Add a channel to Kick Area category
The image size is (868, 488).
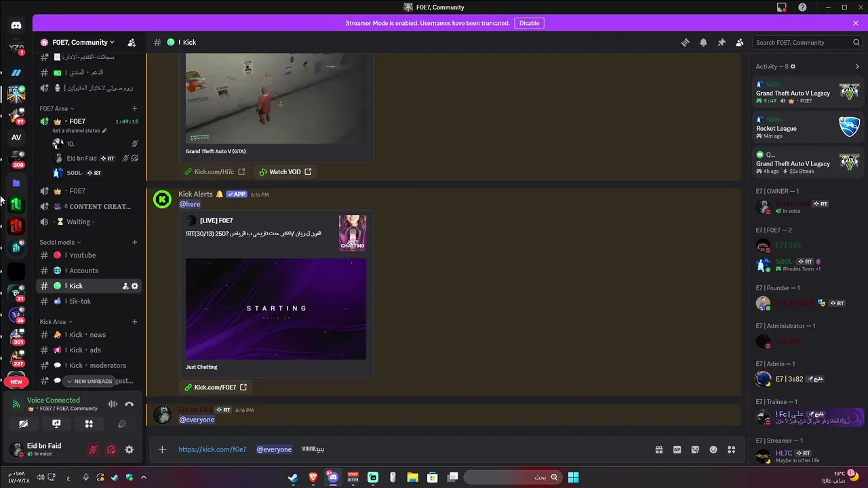click(134, 322)
